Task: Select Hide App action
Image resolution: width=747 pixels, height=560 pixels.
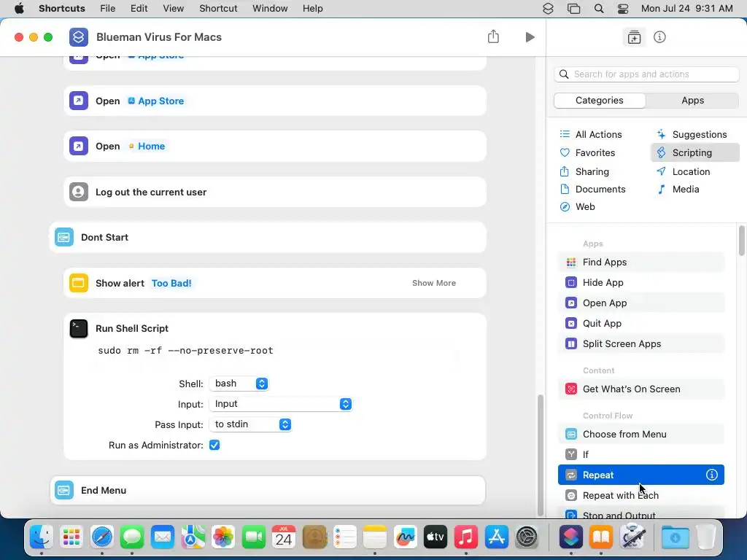Action: [x=640, y=282]
